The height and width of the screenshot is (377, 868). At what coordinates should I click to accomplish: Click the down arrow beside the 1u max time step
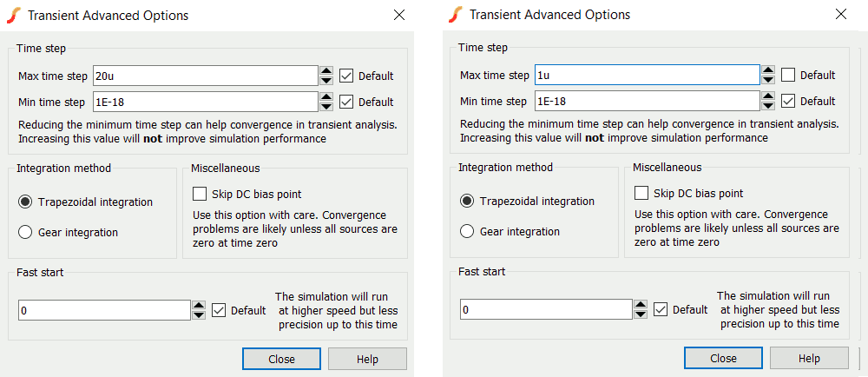(x=768, y=81)
